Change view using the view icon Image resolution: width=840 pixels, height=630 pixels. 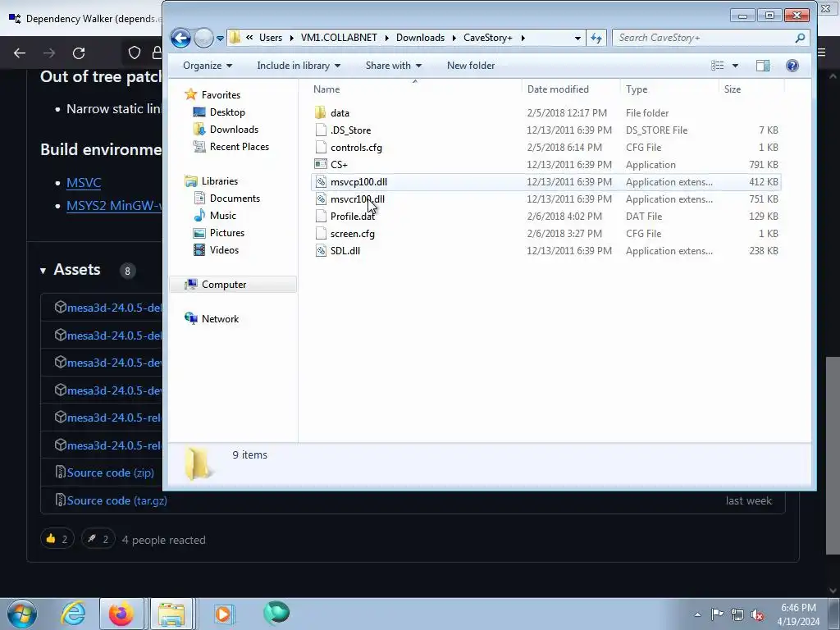pyautogui.click(x=717, y=66)
